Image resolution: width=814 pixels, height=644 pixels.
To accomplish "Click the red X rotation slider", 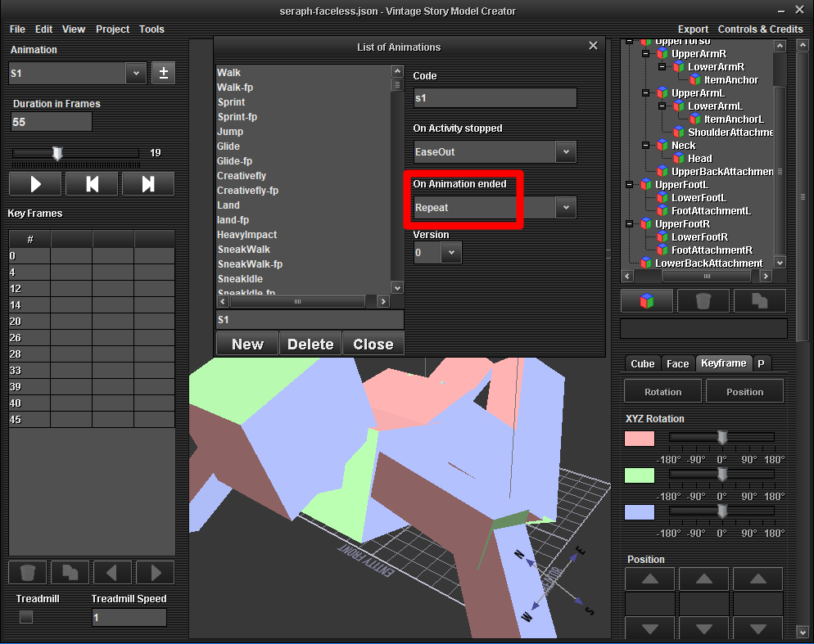I will [721, 438].
